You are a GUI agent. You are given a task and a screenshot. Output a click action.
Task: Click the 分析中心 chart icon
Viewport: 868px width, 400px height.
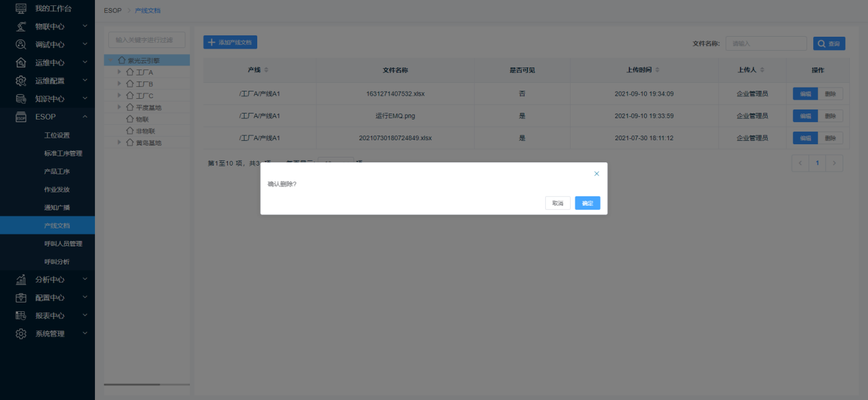(x=21, y=280)
